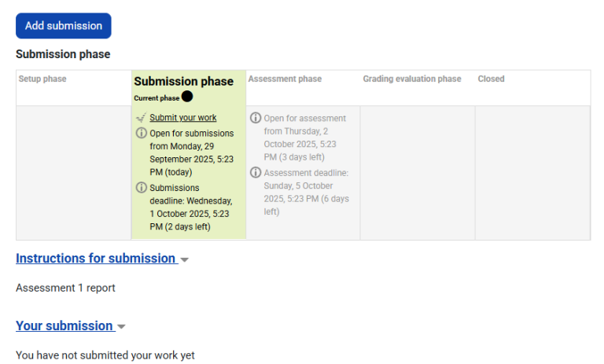Click the Current phase label
This screenshot has width=604, height=364.
tap(157, 98)
